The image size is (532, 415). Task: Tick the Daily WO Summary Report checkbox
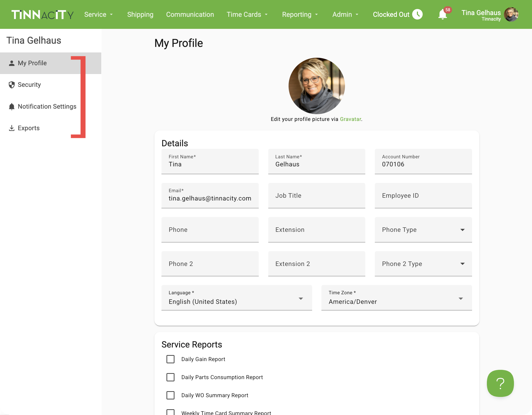170,395
